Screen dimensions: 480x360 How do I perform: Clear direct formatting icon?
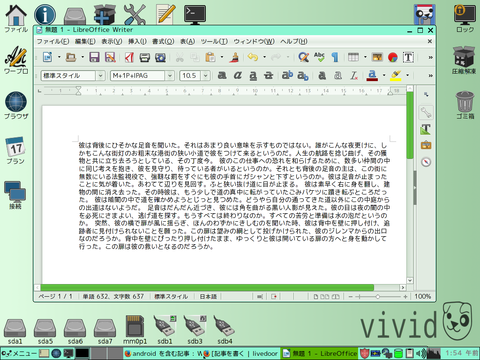coord(354,76)
